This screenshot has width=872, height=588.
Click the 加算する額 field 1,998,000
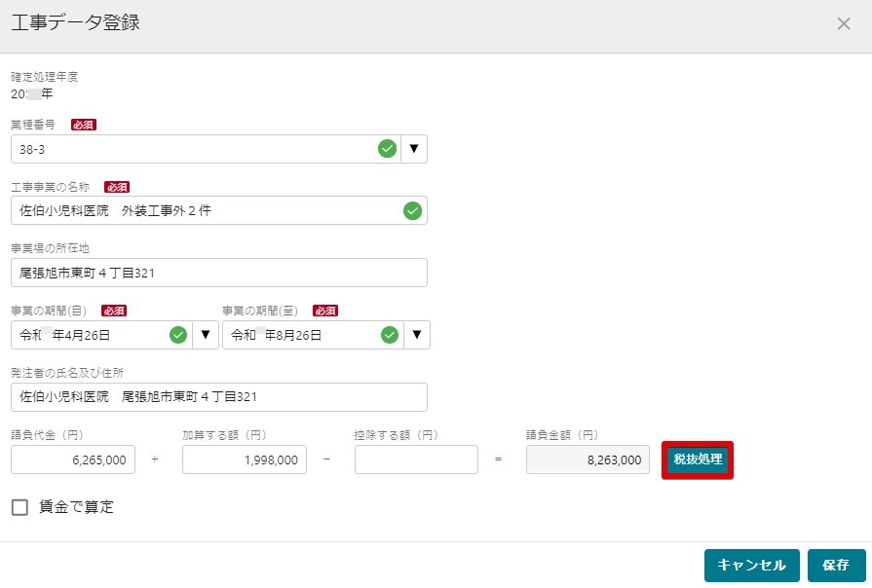[x=245, y=459]
